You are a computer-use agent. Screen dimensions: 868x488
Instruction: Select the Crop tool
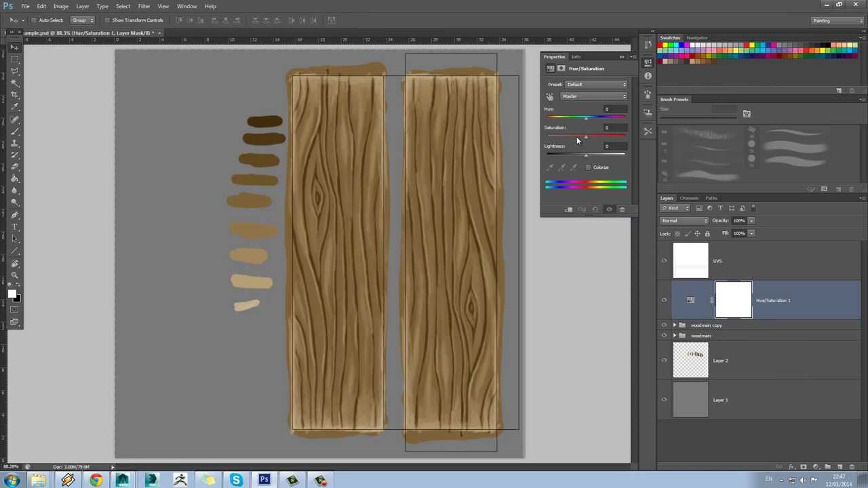[14, 95]
